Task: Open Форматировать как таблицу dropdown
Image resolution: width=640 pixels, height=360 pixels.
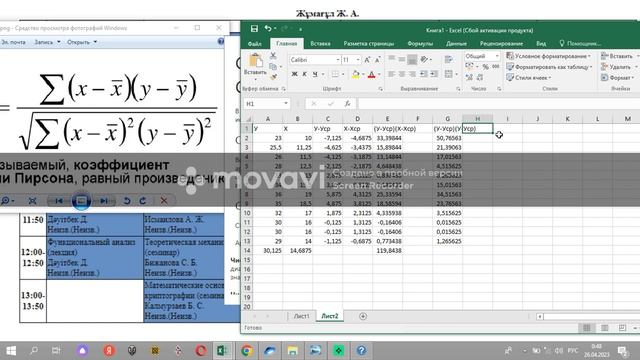Action: [549, 67]
